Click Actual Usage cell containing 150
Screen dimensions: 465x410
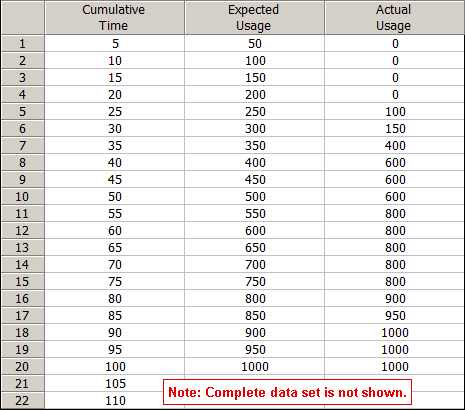click(x=395, y=128)
